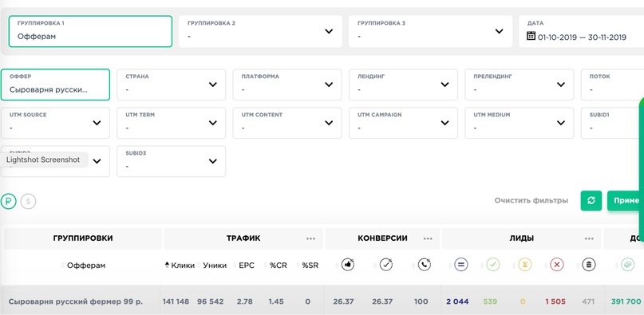The image size is (644, 315).
Task: Click the thumbs-up approve percentage column icon
Action: 348,265
